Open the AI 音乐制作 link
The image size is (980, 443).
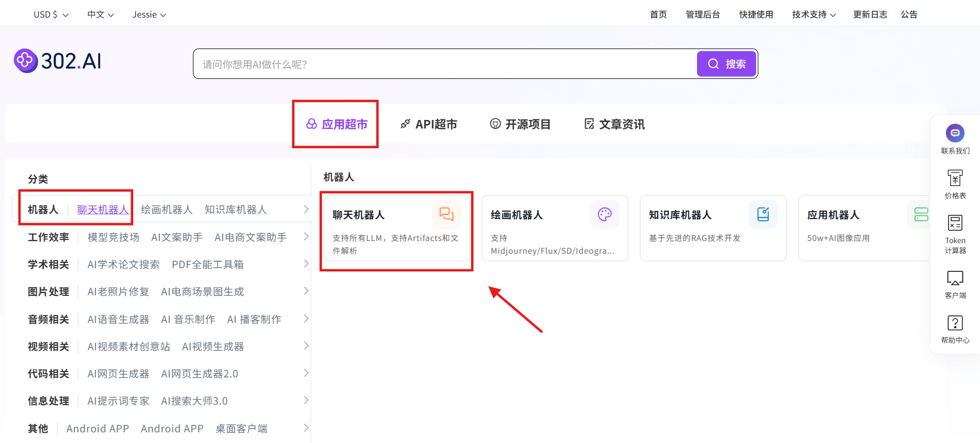(188, 319)
